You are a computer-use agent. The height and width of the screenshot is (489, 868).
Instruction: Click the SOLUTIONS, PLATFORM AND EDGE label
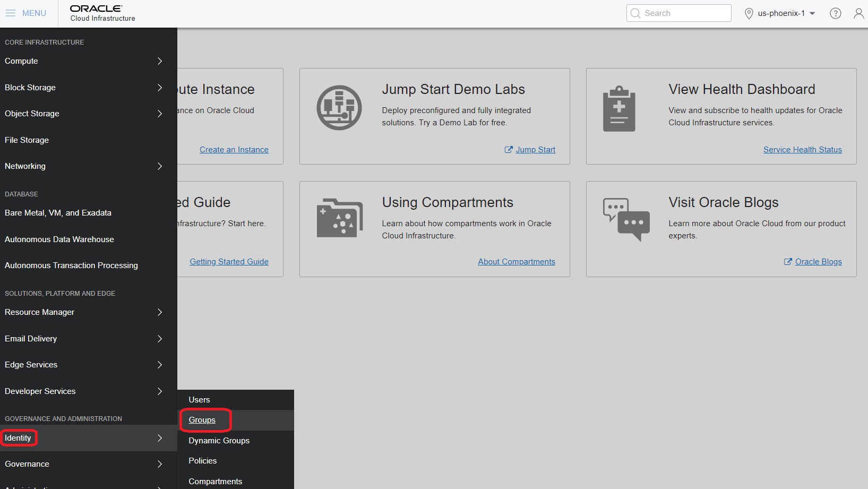pos(60,294)
